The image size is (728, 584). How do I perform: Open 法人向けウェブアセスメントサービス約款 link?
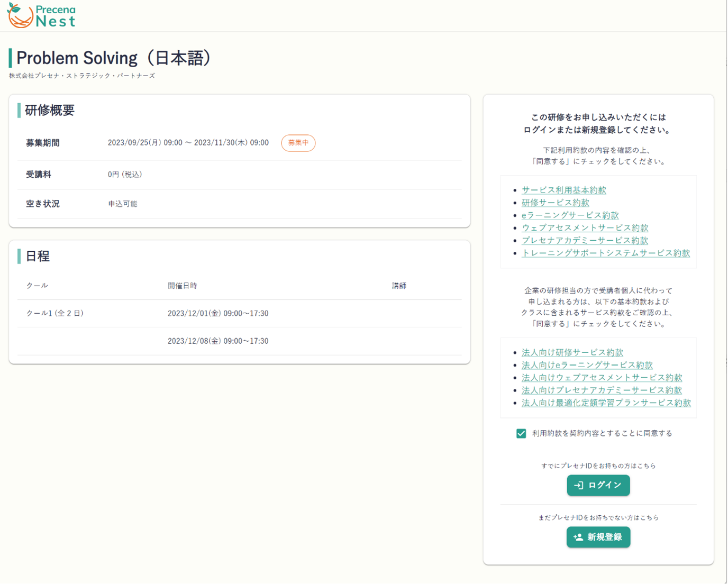tap(602, 378)
